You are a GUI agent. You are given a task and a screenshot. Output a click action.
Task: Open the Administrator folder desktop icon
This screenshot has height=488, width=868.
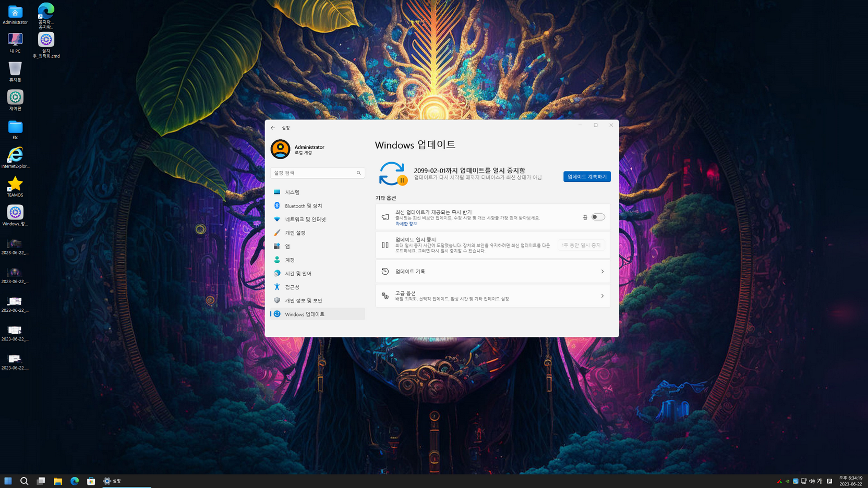[x=15, y=15]
